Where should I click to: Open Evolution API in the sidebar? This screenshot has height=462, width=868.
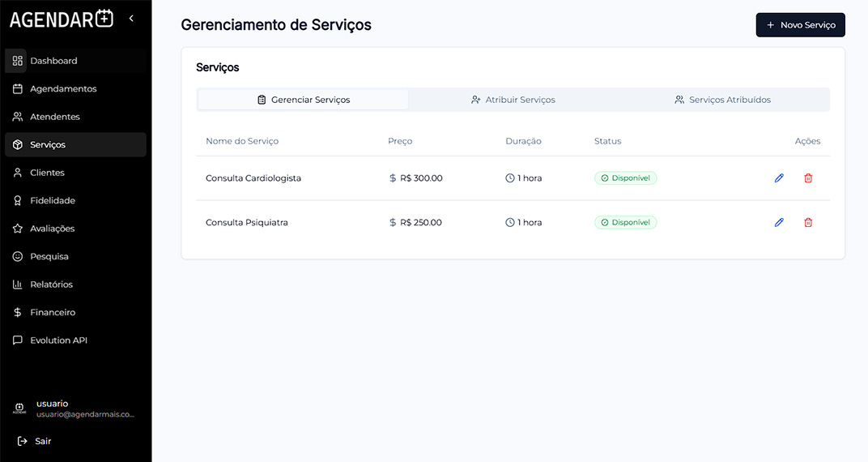(x=76, y=340)
